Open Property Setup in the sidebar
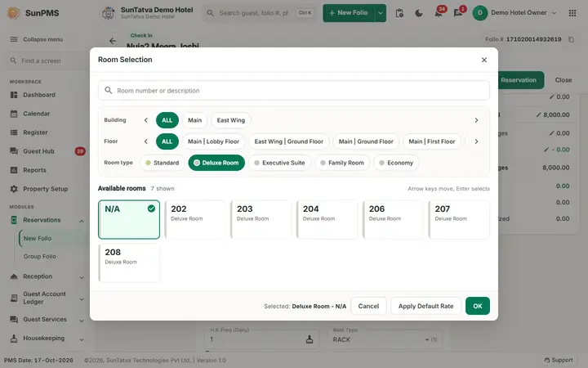588x368 pixels. pos(45,189)
